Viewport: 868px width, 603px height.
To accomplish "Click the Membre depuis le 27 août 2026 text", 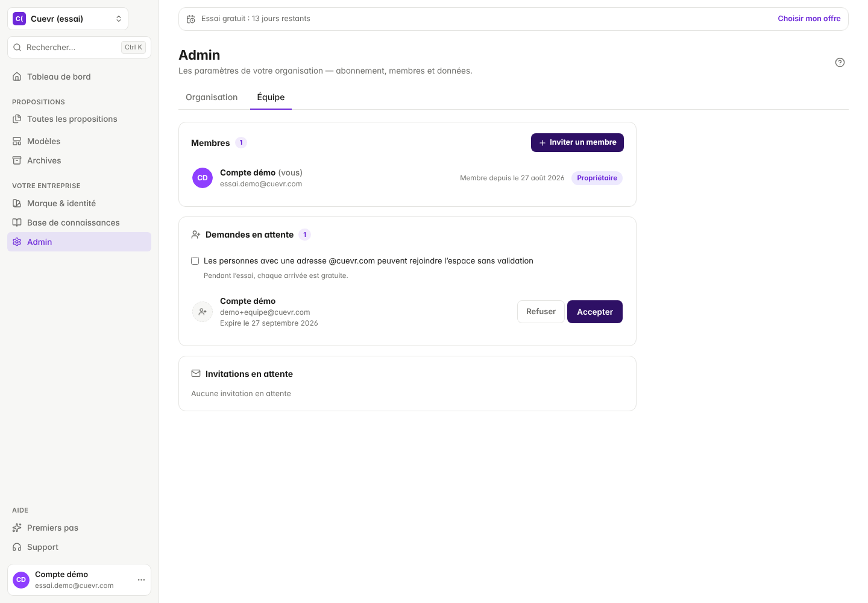I will click(512, 178).
